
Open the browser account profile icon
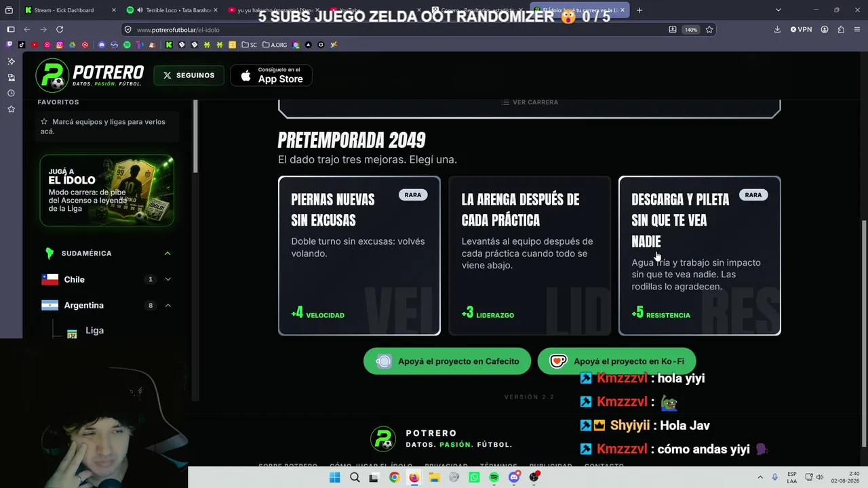click(825, 30)
